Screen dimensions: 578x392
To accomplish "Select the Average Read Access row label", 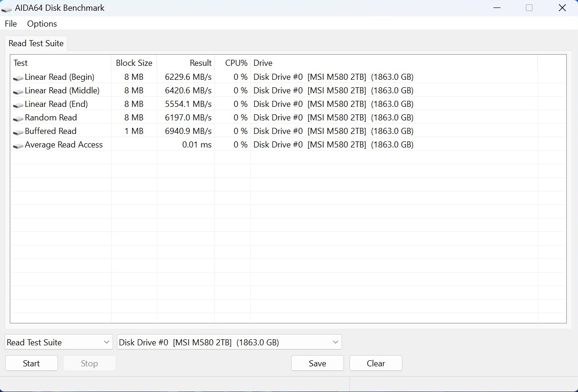I will pos(64,145).
